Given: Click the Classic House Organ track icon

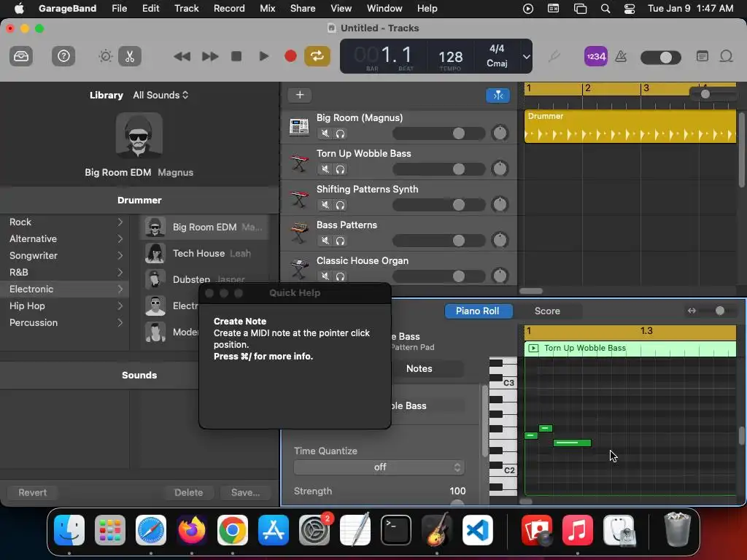Looking at the screenshot, I should 299,269.
